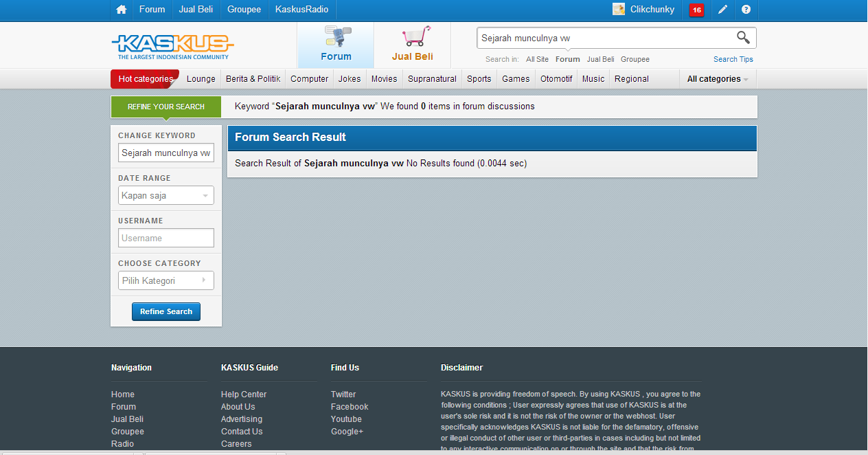Open the Jokes category
This screenshot has height=455, width=868.
click(350, 79)
